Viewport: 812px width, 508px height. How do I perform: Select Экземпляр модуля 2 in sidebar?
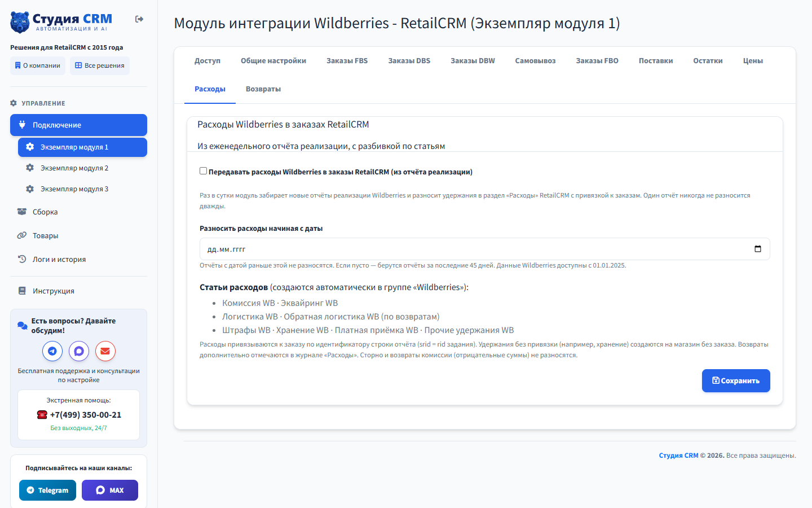(82, 168)
